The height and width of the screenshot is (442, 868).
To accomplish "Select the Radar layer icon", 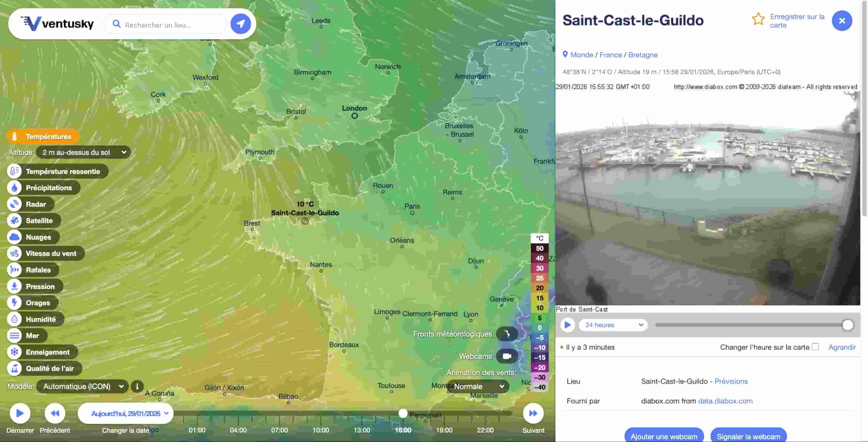I will tap(14, 204).
